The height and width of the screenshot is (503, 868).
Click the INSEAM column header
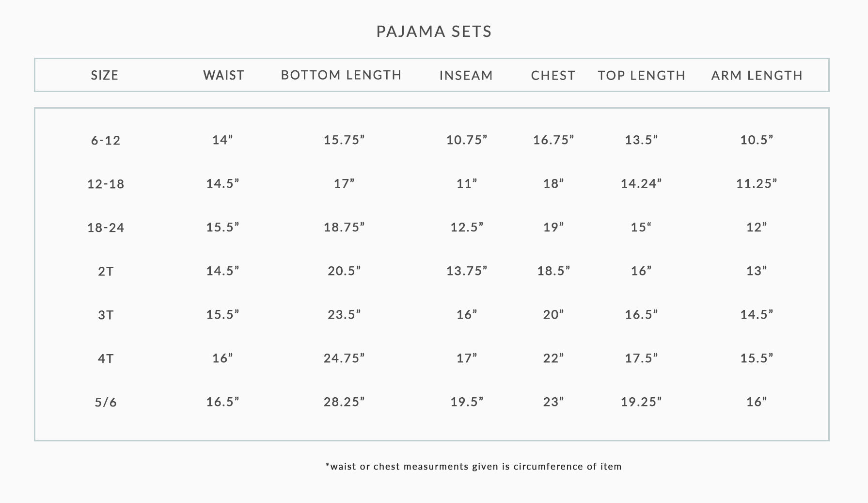(x=466, y=75)
